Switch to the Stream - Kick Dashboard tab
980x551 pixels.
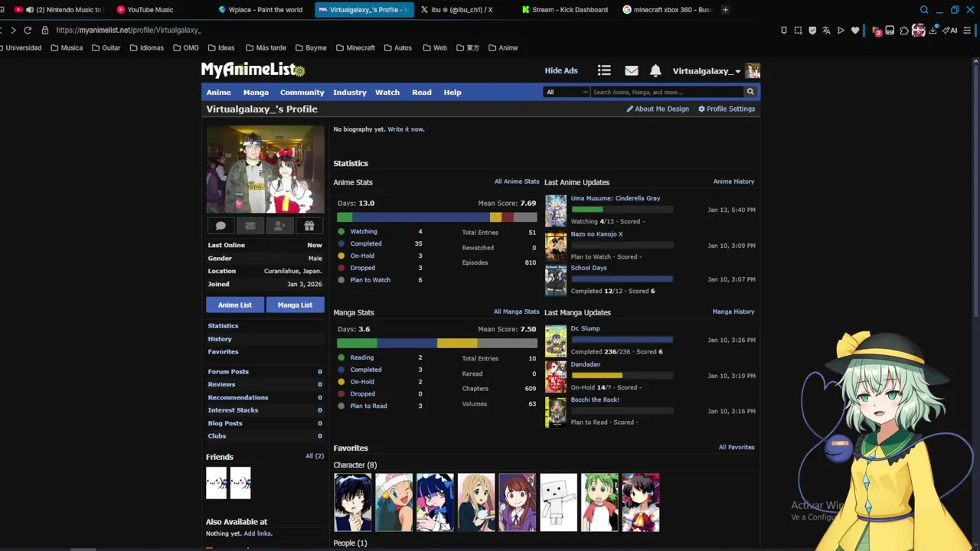565,10
